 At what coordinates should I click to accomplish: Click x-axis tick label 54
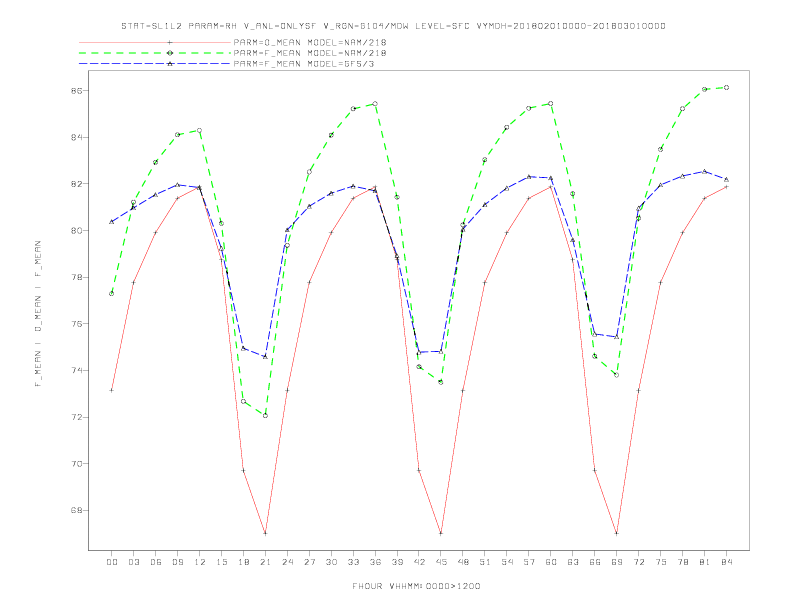[507, 562]
